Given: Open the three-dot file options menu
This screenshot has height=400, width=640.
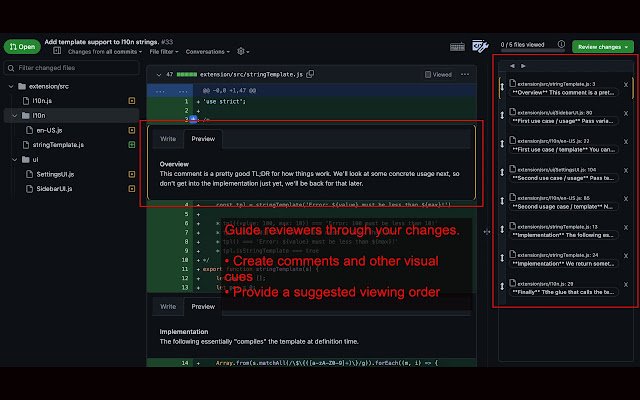Looking at the screenshot, I should click(465, 75).
